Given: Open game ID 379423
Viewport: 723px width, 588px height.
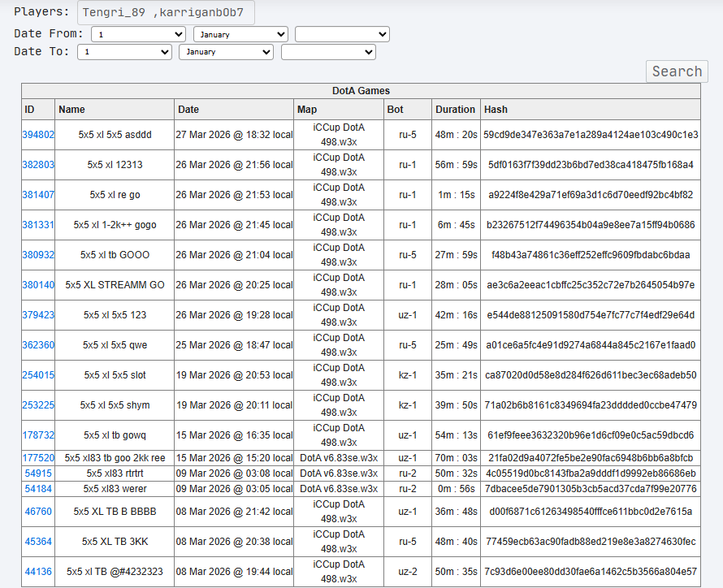Looking at the screenshot, I should (x=38, y=315).
